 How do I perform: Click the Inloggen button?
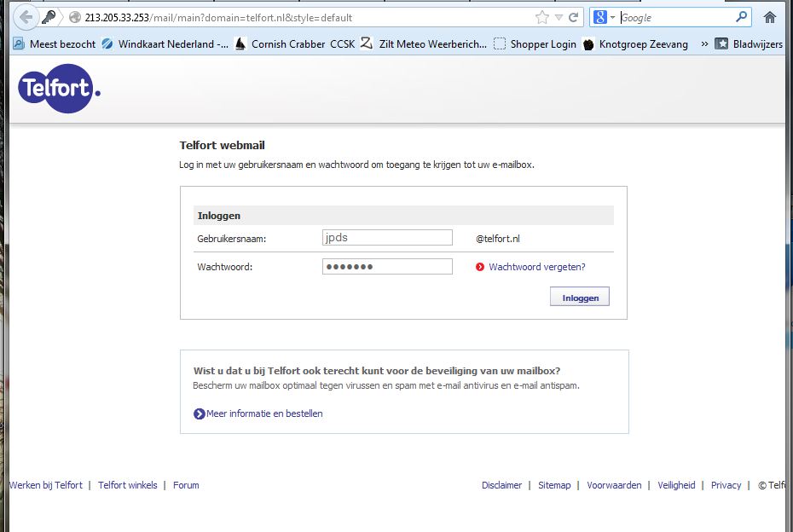pyautogui.click(x=580, y=297)
